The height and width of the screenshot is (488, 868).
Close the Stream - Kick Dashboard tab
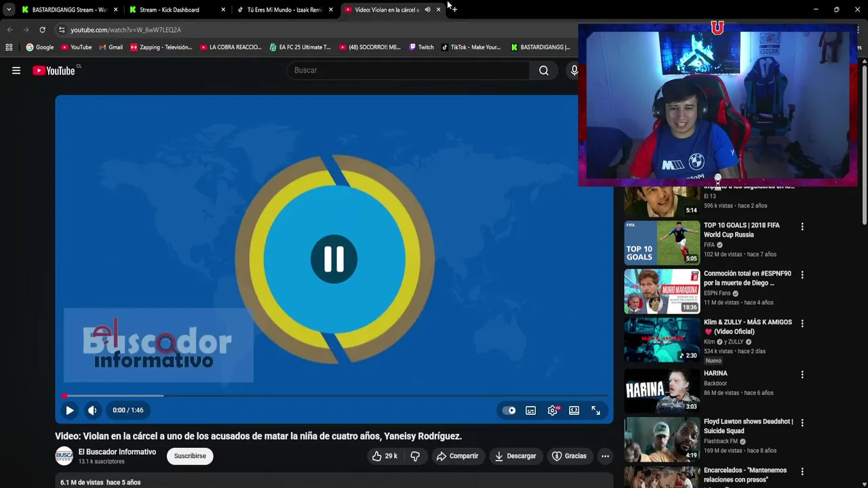(223, 9)
